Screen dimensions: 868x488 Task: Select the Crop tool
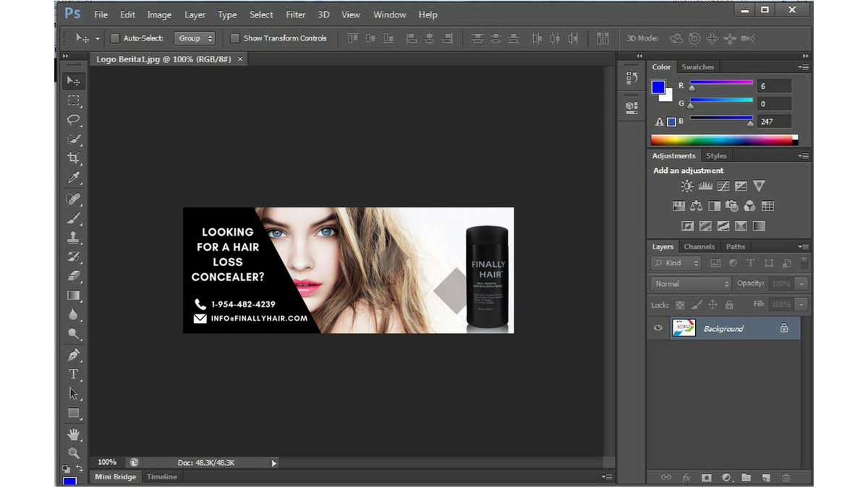point(74,158)
